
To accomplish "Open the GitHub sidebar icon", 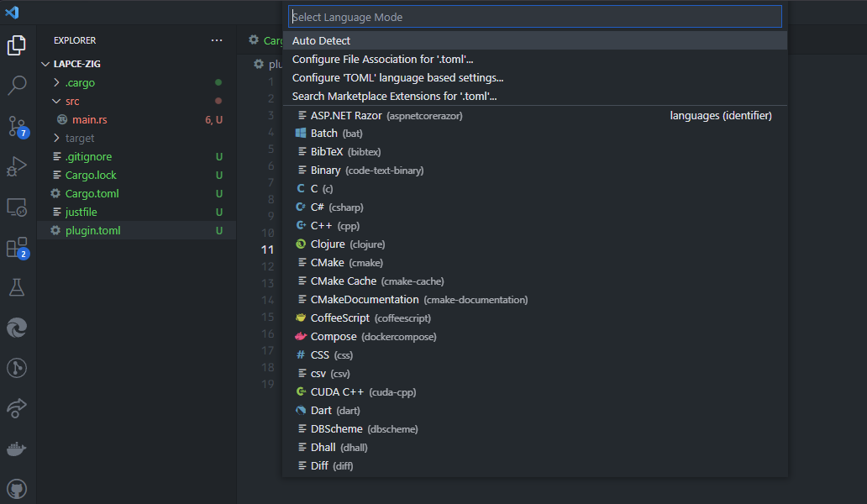I will pos(18,488).
